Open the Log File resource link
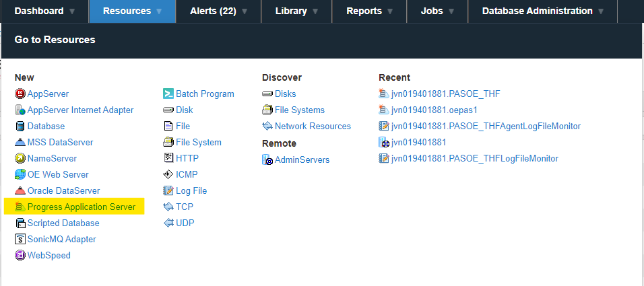This screenshot has width=644, height=286. pos(191,191)
